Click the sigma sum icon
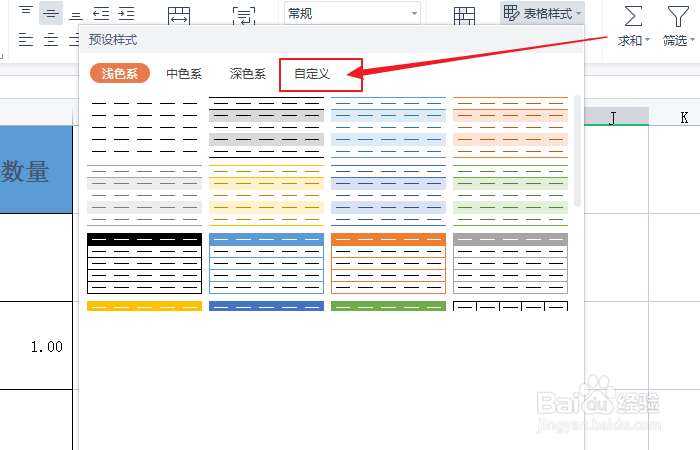This screenshot has height=450, width=700. (633, 17)
